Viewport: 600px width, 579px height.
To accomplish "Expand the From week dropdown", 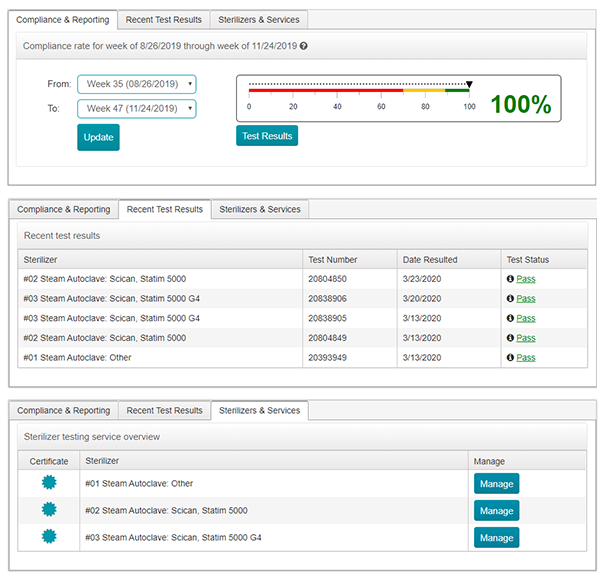I will click(138, 84).
